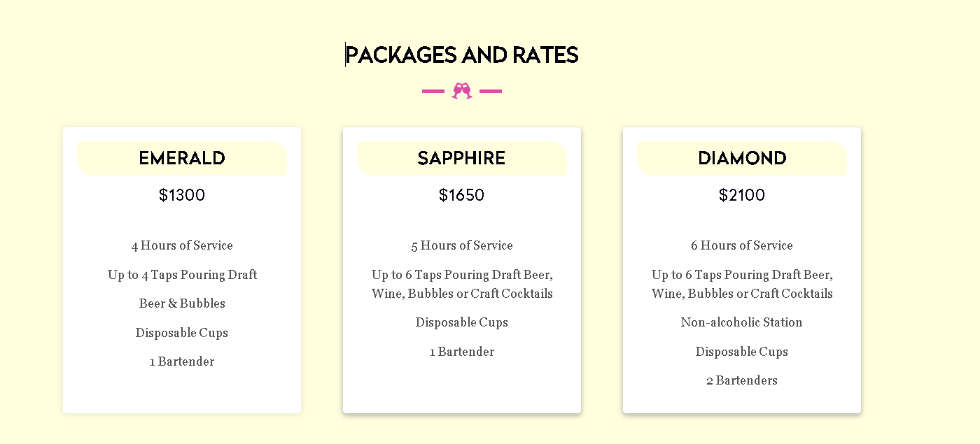Image resolution: width=980 pixels, height=444 pixels.
Task: Select the Sapphire package title
Action: tap(462, 158)
